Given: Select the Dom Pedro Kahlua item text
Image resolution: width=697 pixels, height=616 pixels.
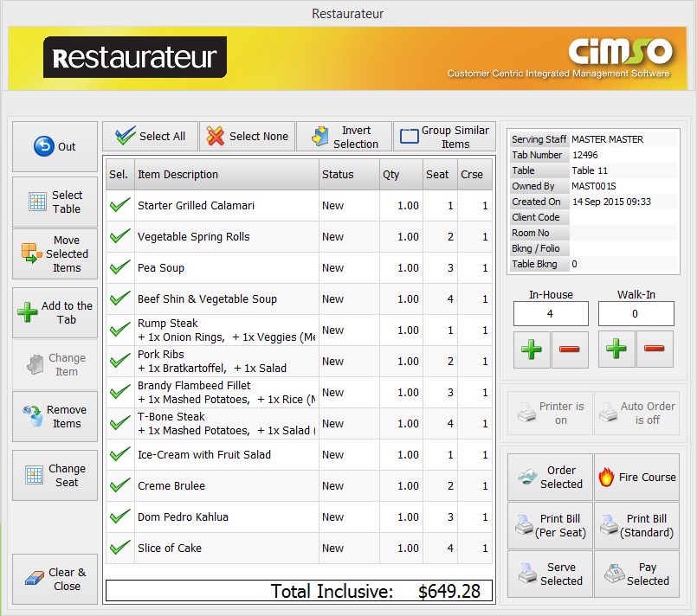Looking at the screenshot, I should (184, 517).
